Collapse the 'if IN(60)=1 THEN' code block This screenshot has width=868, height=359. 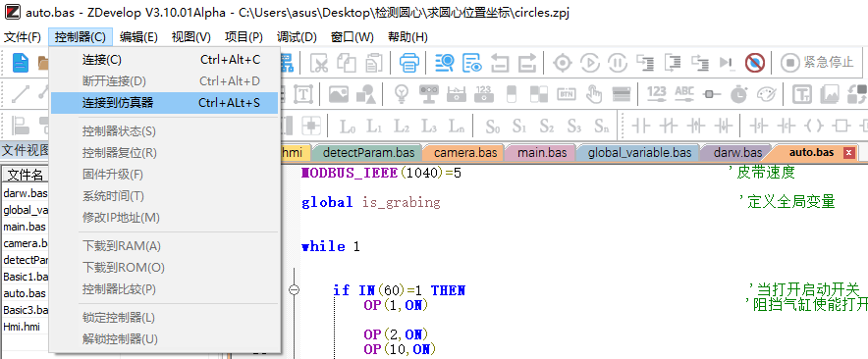click(x=295, y=290)
